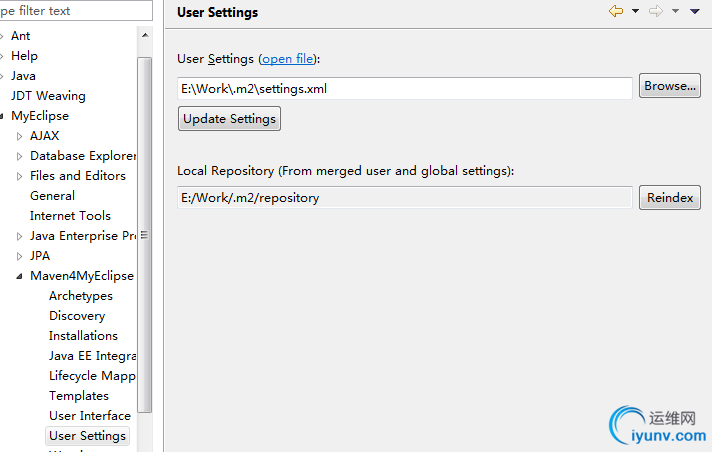Select User Settings in the tree
The image size is (712, 452).
click(87, 436)
